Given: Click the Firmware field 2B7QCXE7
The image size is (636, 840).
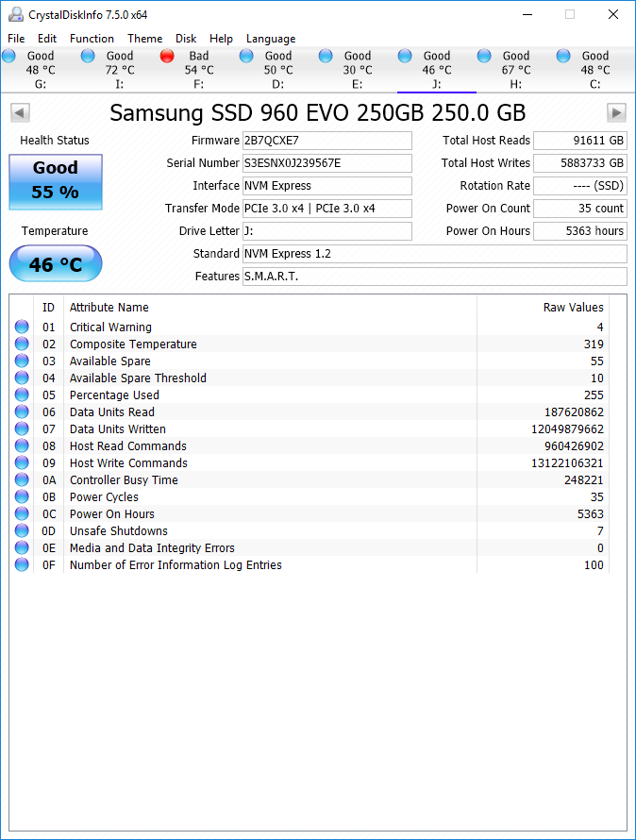Looking at the screenshot, I should point(326,141).
